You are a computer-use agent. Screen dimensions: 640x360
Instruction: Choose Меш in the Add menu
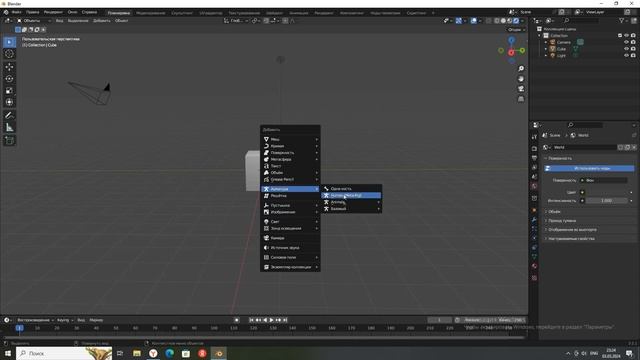[x=290, y=139]
